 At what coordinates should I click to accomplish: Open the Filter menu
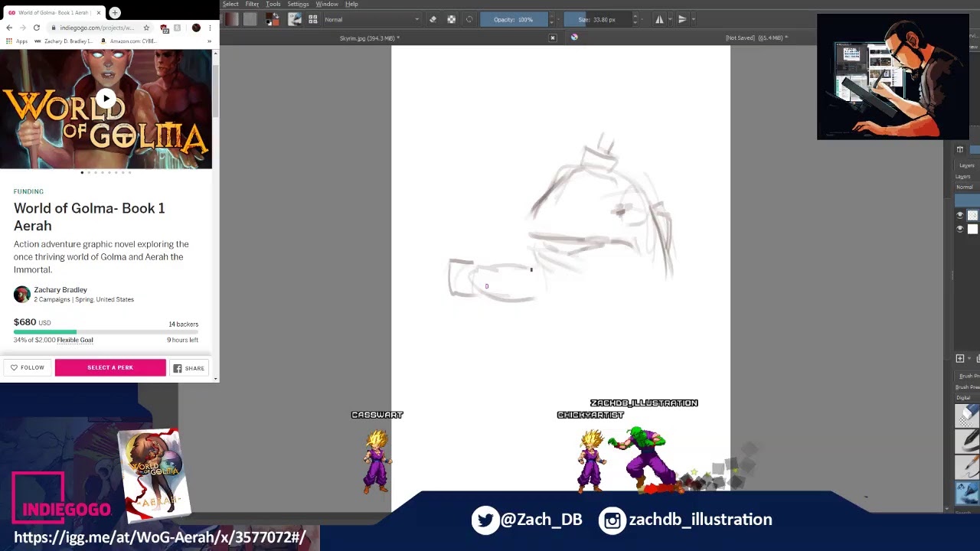252,5
